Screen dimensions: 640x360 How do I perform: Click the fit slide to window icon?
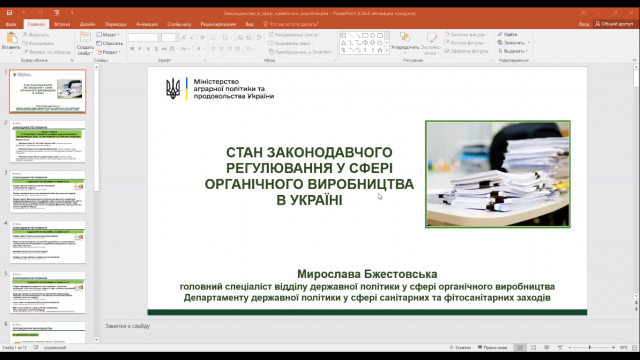pos(635,347)
